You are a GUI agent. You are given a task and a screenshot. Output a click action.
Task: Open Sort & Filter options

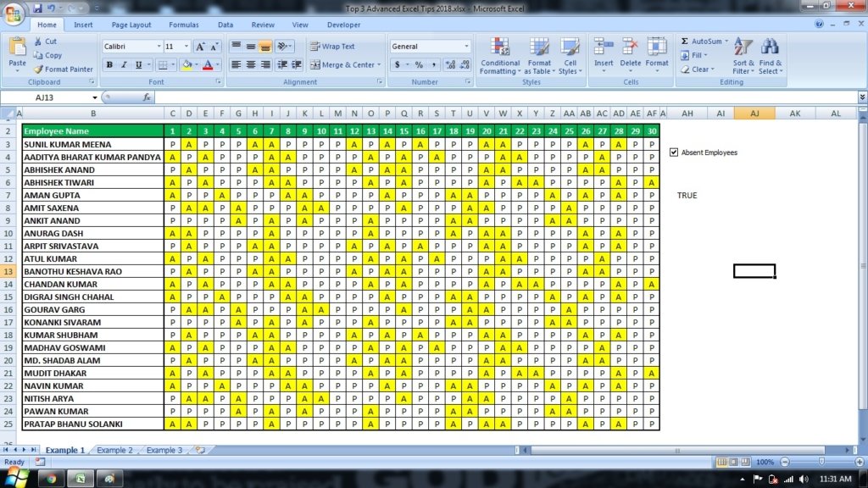[742, 55]
